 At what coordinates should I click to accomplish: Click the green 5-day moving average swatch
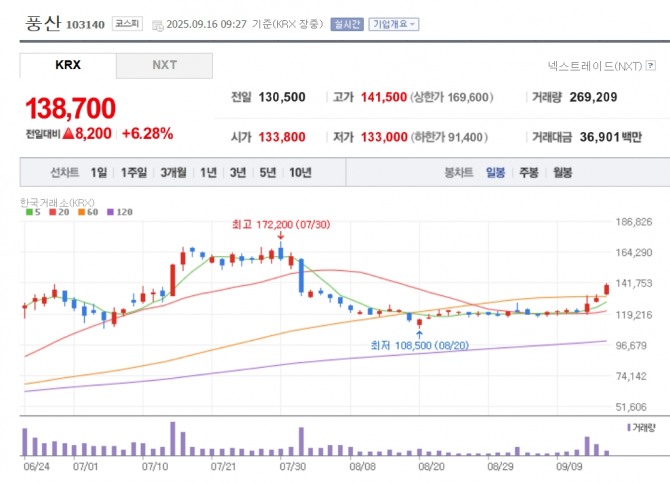29,212
